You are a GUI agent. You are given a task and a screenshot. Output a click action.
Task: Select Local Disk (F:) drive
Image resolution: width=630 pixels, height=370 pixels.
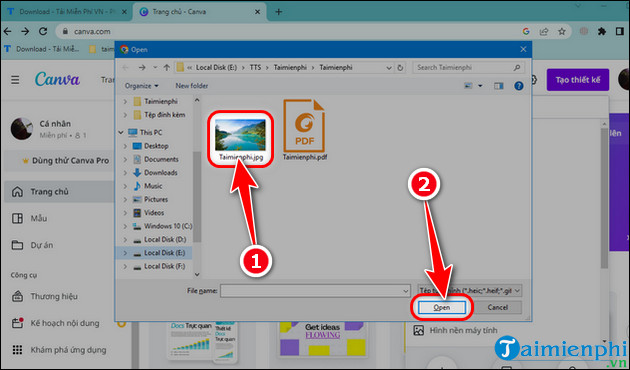point(165,266)
